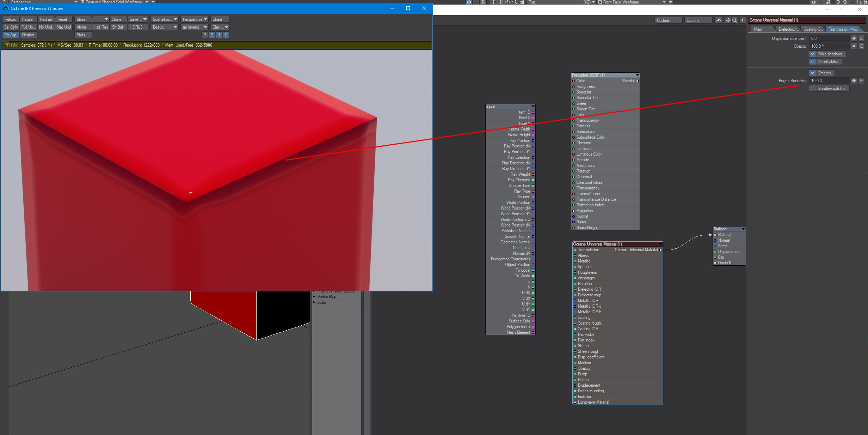Click the zoom magnifier icon in node editor
This screenshot has height=435, width=868.
tap(735, 20)
